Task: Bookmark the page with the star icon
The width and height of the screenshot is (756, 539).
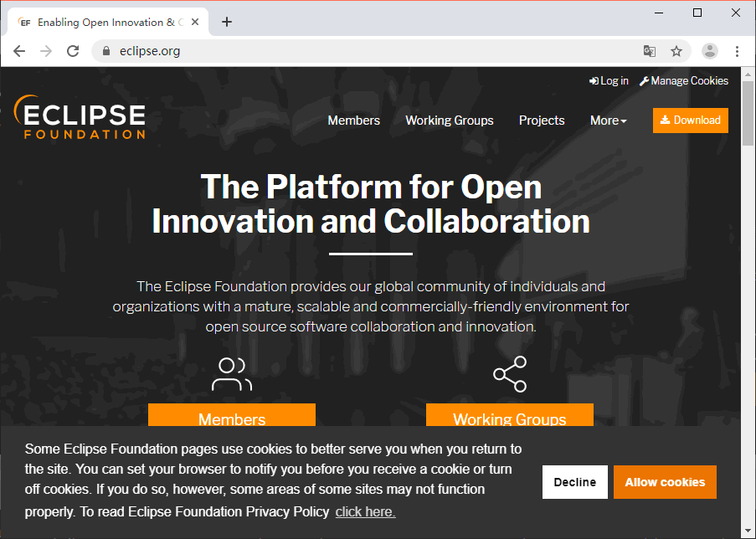Action: coord(676,51)
